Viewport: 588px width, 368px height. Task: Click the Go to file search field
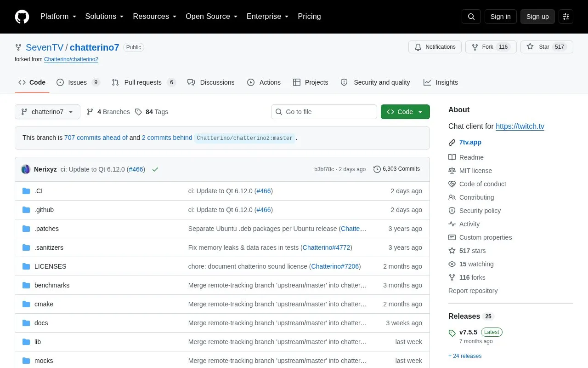(324, 112)
